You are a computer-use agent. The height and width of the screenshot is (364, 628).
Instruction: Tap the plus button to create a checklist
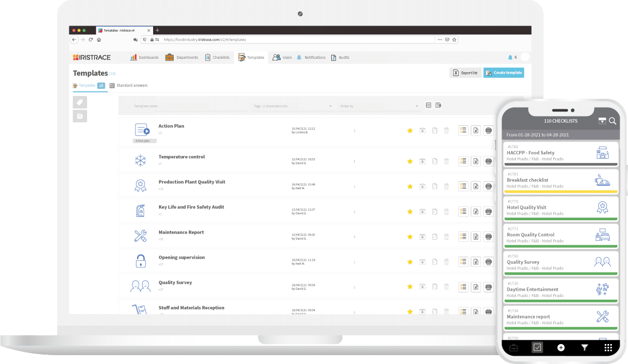coord(561,347)
